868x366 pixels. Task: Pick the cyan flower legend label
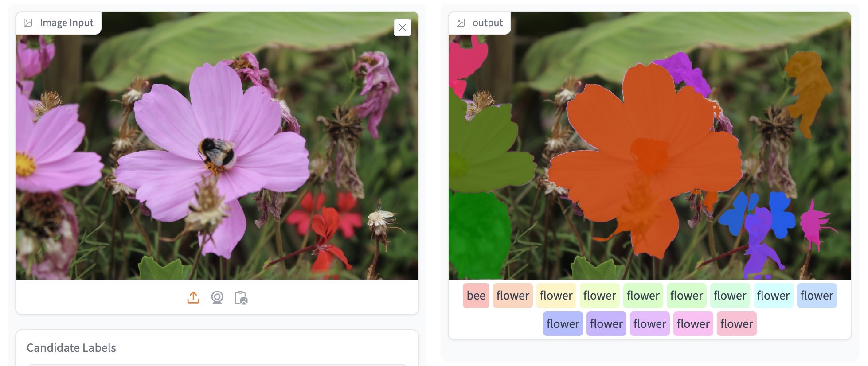point(774,296)
